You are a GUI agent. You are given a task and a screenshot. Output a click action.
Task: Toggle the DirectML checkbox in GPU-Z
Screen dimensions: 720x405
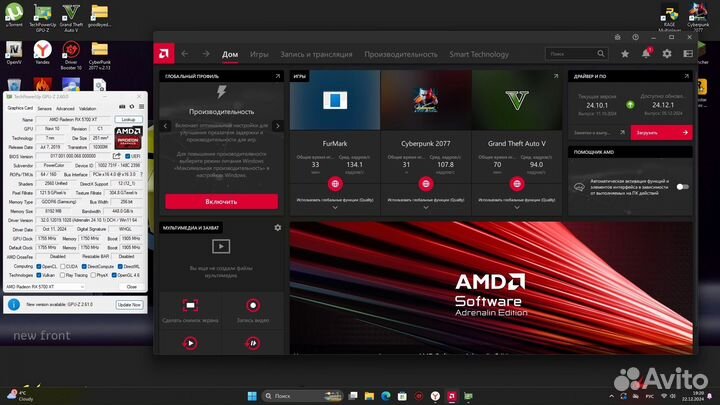[120, 266]
